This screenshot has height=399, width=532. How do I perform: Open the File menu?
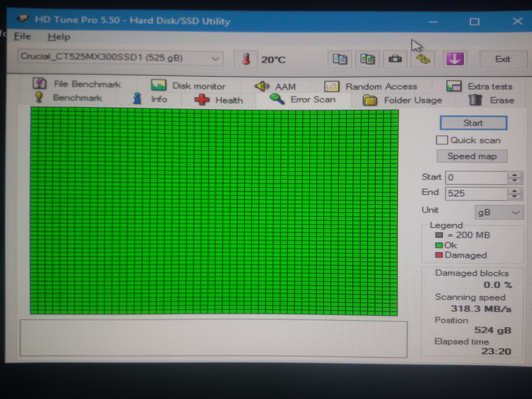click(x=22, y=36)
